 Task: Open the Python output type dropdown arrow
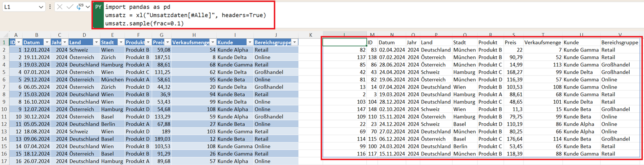click(x=88, y=7)
